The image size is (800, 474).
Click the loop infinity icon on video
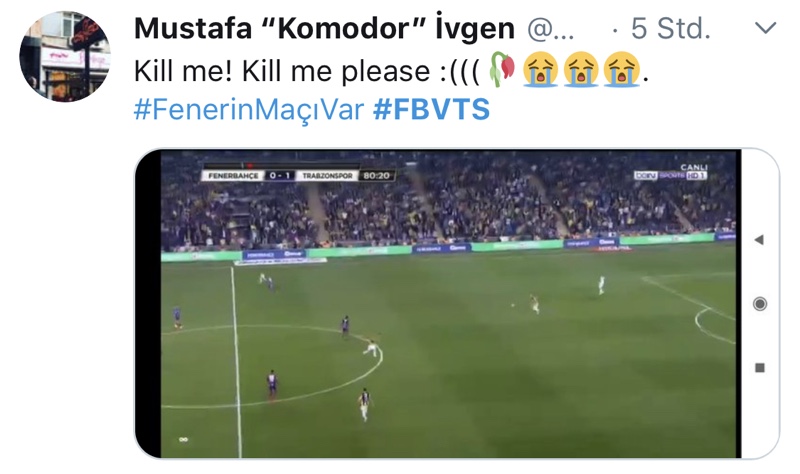(x=183, y=439)
